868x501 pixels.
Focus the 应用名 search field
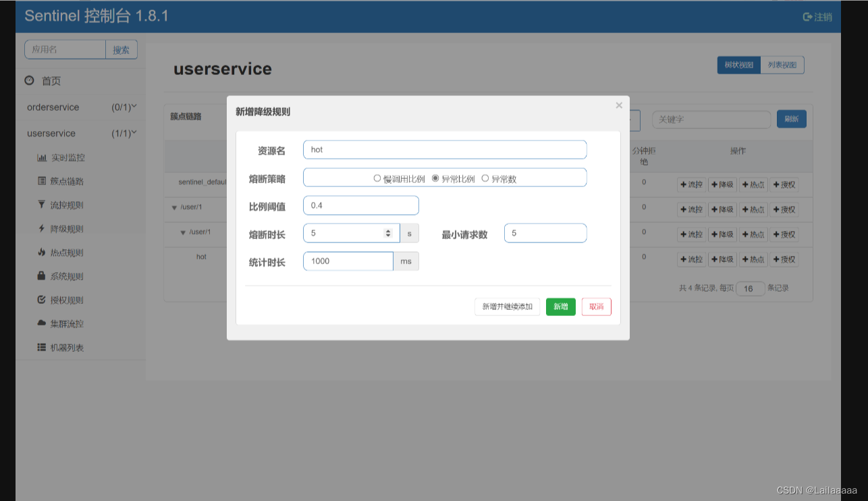[x=65, y=49]
